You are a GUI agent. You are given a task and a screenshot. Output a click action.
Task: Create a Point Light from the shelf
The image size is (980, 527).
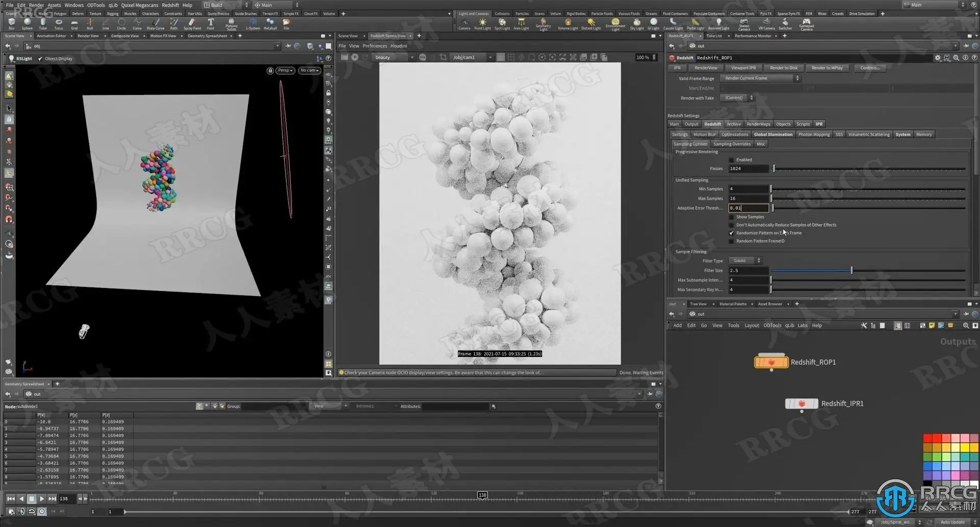(x=482, y=24)
